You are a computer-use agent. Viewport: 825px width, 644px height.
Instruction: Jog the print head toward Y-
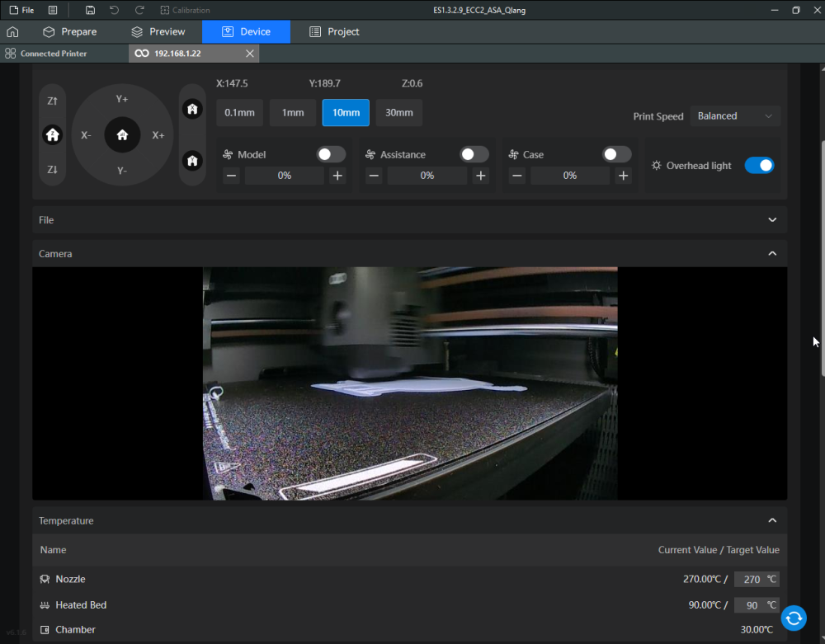click(x=122, y=171)
